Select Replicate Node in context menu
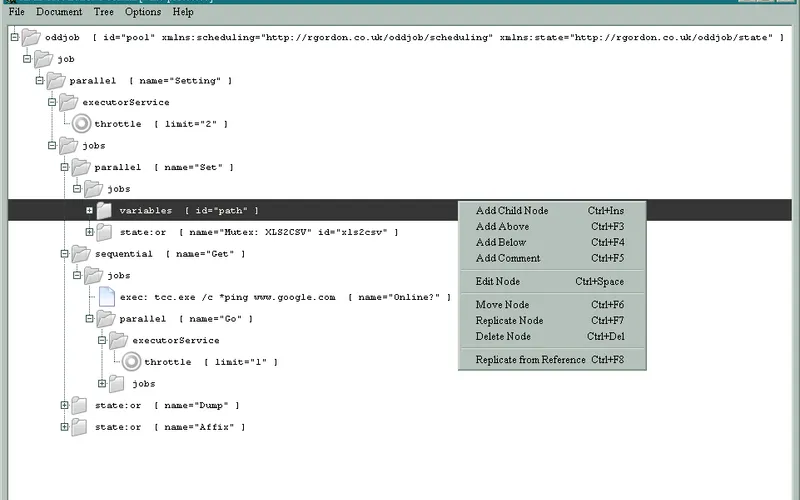800x500 pixels. coord(552,320)
